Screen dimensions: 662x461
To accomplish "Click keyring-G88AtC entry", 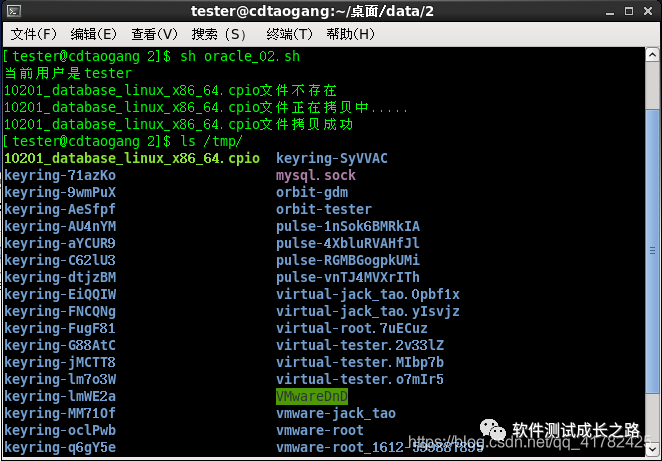I will tap(60, 345).
